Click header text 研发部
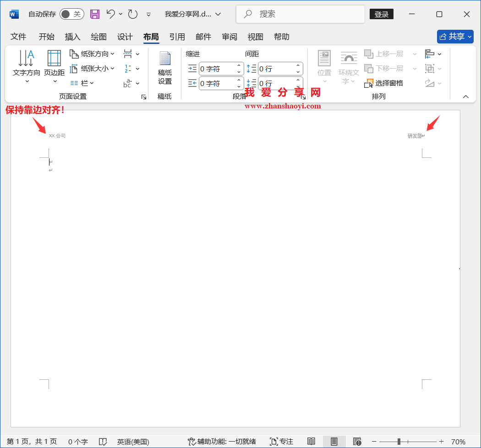This screenshot has height=448, width=481. tap(415, 136)
